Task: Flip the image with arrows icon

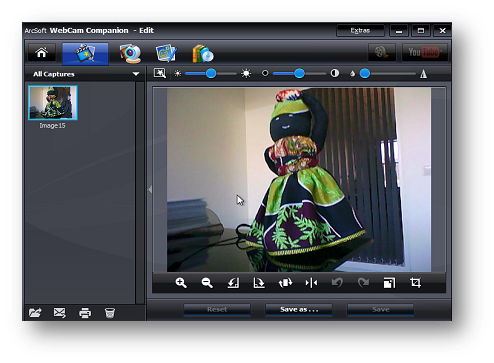Action: (285, 283)
